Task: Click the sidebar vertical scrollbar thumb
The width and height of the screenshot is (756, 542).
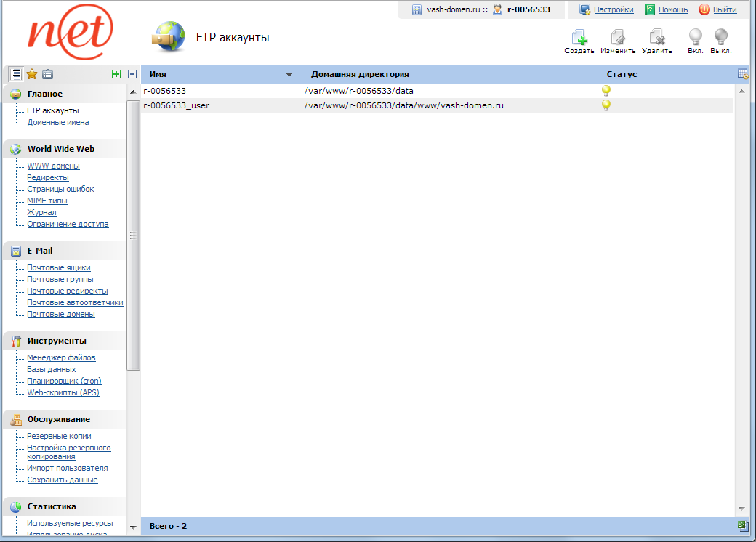Action: 133,235
